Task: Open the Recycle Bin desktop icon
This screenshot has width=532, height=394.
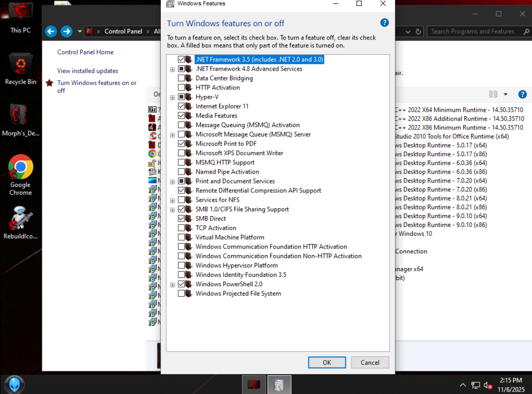Action: 21,69
